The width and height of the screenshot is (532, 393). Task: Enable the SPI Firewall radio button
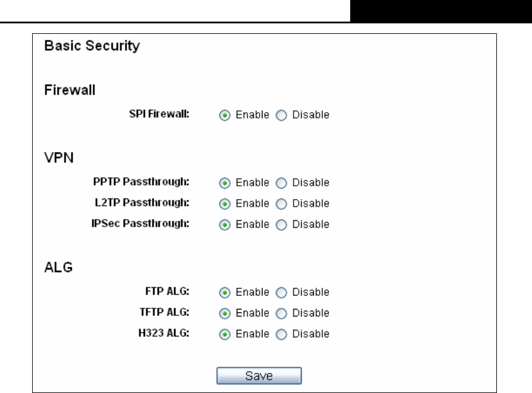(x=224, y=115)
